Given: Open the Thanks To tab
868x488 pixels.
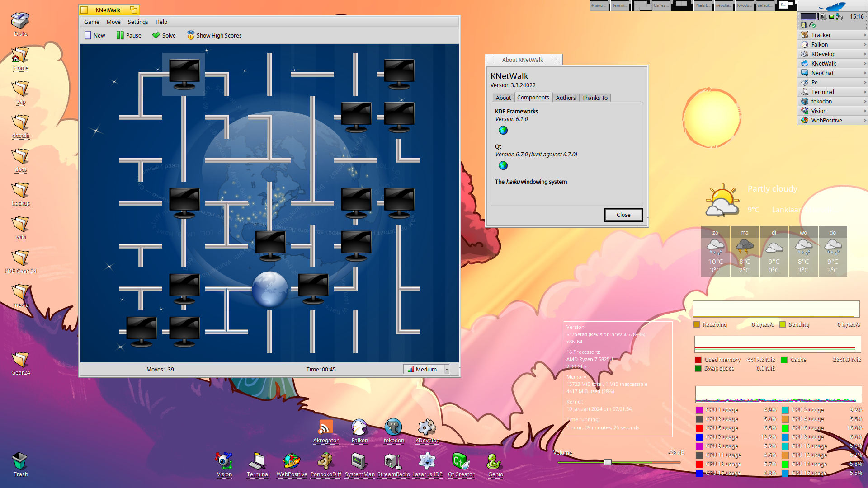Looking at the screenshot, I should [x=594, y=98].
